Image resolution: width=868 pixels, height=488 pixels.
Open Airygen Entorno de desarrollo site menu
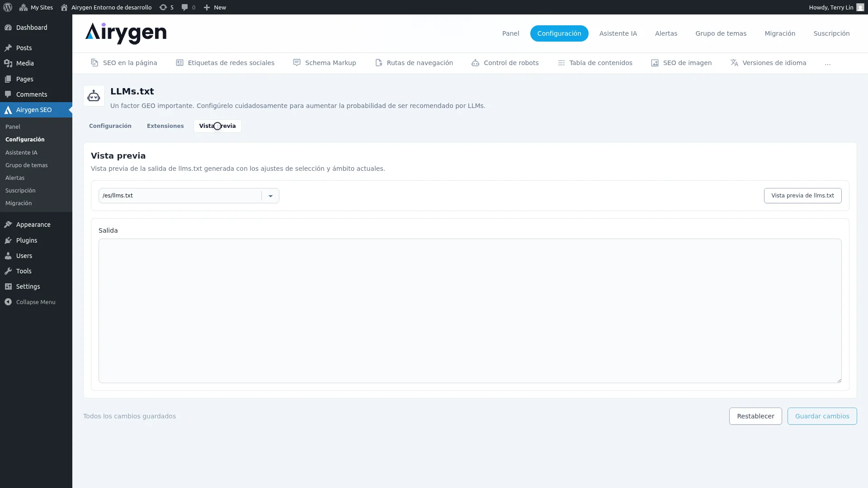tap(107, 7)
